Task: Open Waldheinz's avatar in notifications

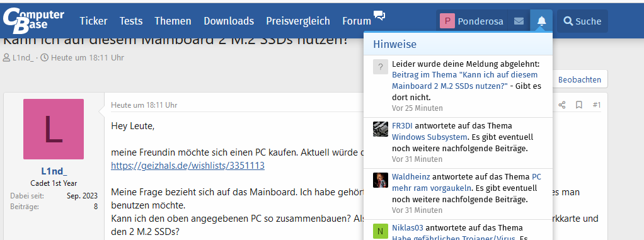Action: 381,180
